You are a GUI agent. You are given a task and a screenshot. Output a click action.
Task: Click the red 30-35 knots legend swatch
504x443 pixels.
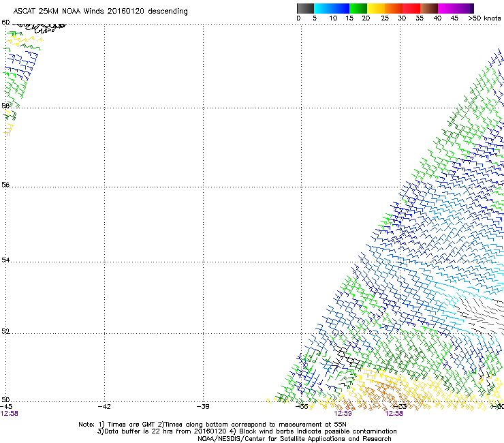pos(411,8)
